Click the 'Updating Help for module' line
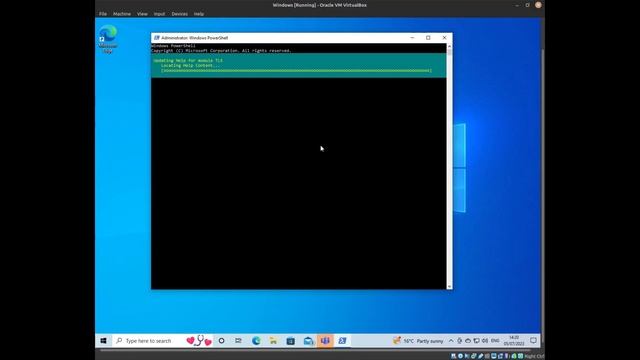 click(x=188, y=60)
